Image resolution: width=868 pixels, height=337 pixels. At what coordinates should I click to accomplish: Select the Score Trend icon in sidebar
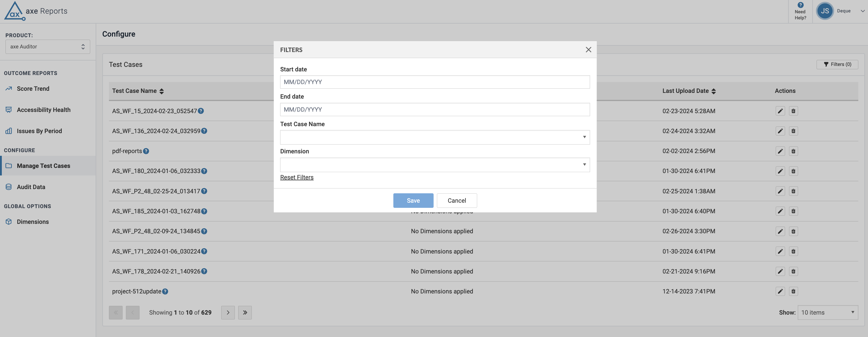8,88
